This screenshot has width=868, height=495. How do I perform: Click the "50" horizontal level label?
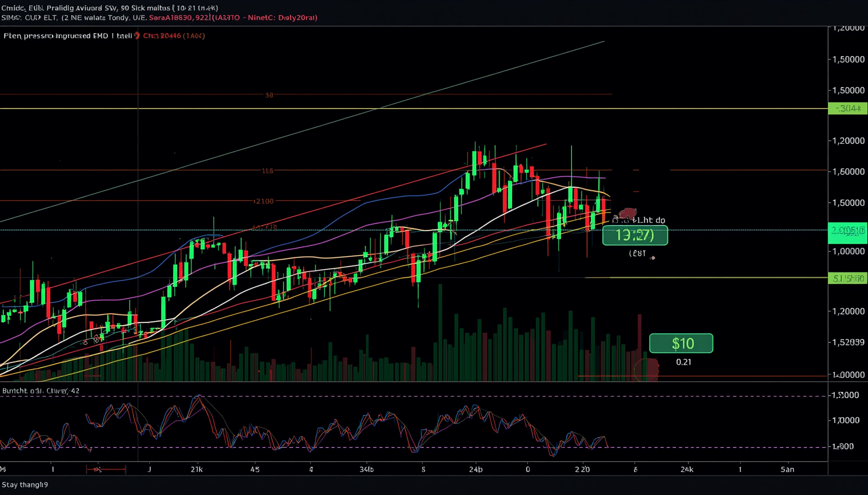point(269,96)
